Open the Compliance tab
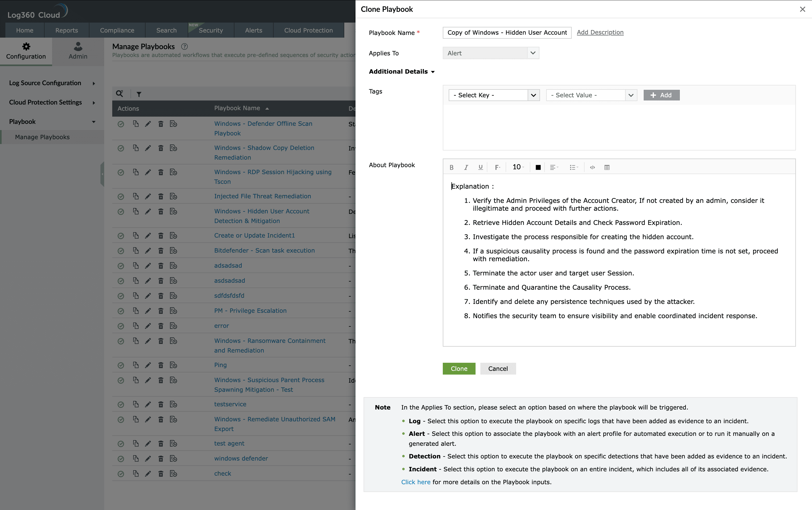812x510 pixels. coord(117,30)
